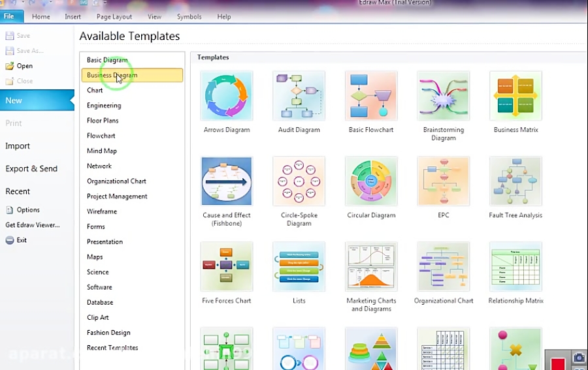
Task: Select the Cause and Effect Fishbone template
Action: (227, 181)
